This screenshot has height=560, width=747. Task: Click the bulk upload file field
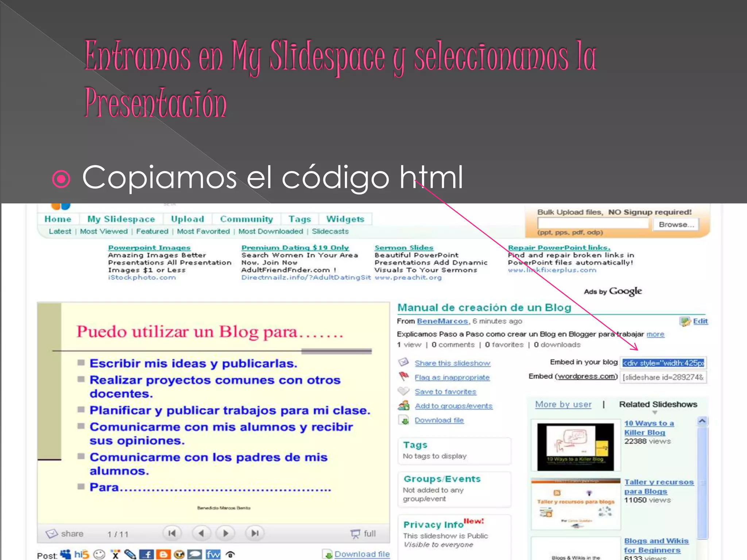[x=593, y=223]
